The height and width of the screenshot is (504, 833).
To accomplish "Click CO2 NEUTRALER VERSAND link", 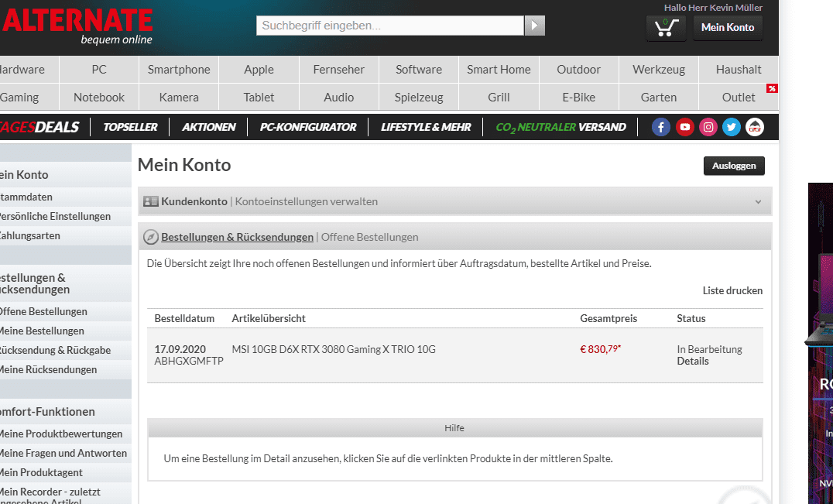I will coord(561,128).
